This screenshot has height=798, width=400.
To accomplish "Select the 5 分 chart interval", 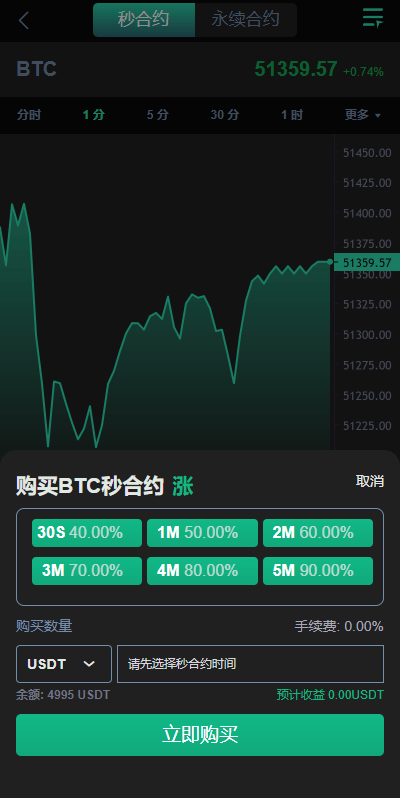I will (x=158, y=115).
